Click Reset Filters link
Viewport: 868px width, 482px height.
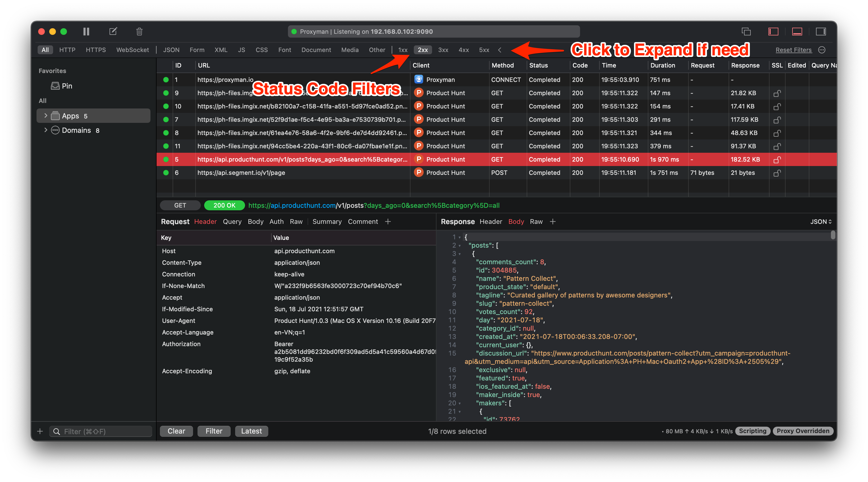tap(793, 50)
